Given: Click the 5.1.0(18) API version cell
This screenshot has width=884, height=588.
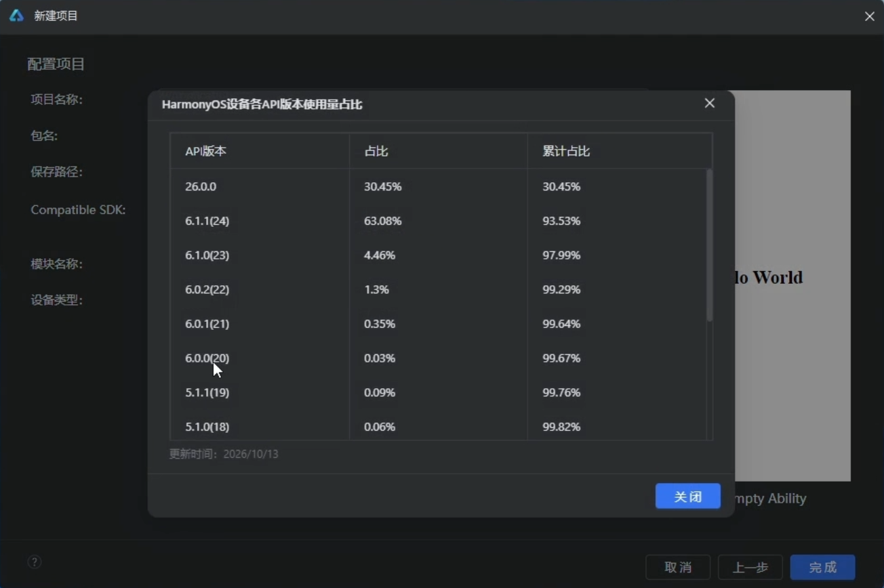Looking at the screenshot, I should pyautogui.click(x=207, y=427).
